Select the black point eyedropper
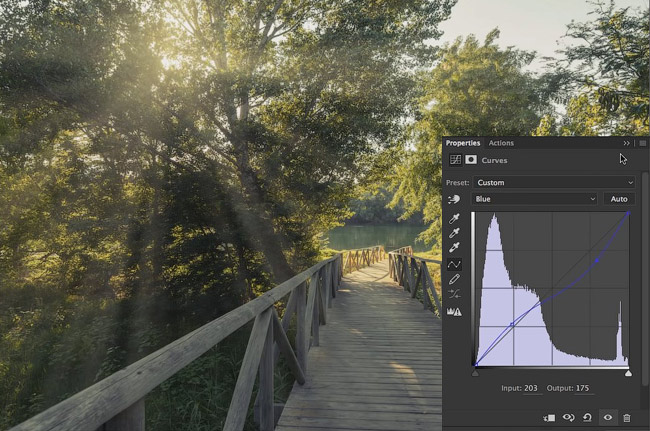The height and width of the screenshot is (431, 650). [454, 218]
